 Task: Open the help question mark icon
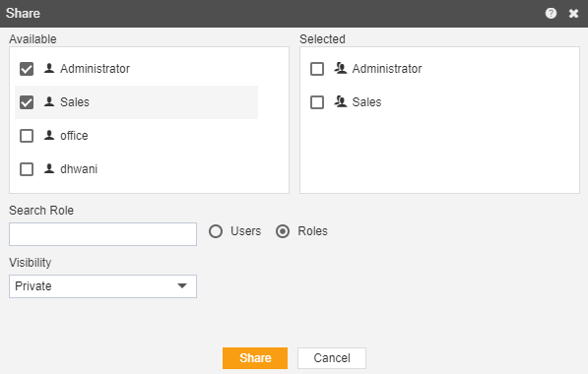(551, 14)
